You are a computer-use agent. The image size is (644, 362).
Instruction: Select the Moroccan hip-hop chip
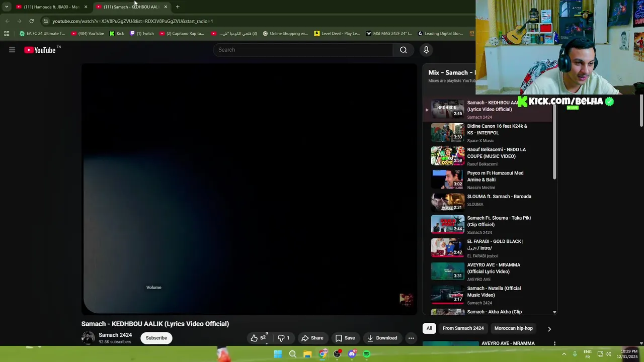[x=513, y=328]
